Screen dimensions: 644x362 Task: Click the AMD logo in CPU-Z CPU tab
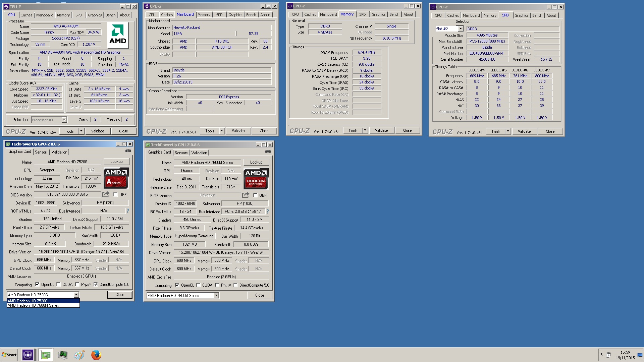point(118,35)
